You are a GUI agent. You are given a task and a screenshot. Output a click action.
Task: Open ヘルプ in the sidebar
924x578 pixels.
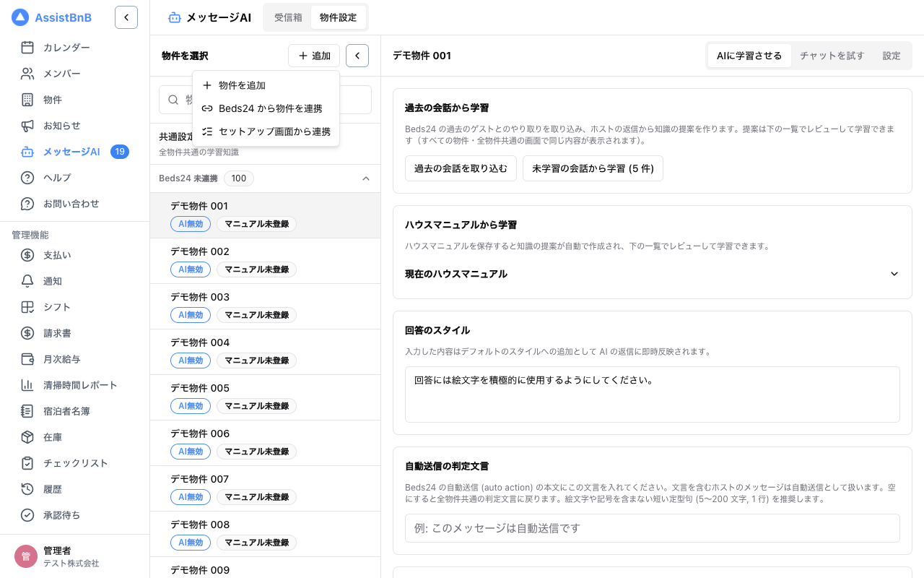(x=75, y=178)
